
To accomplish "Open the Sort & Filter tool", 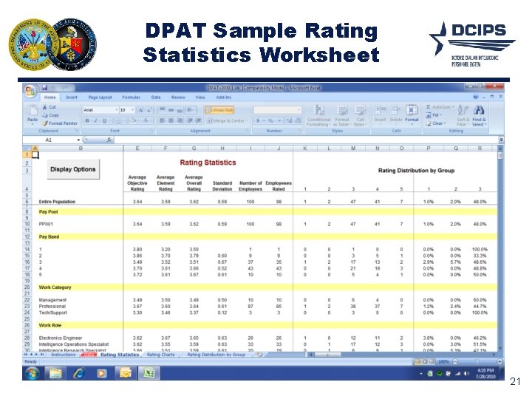I will pyautogui.click(x=462, y=115).
